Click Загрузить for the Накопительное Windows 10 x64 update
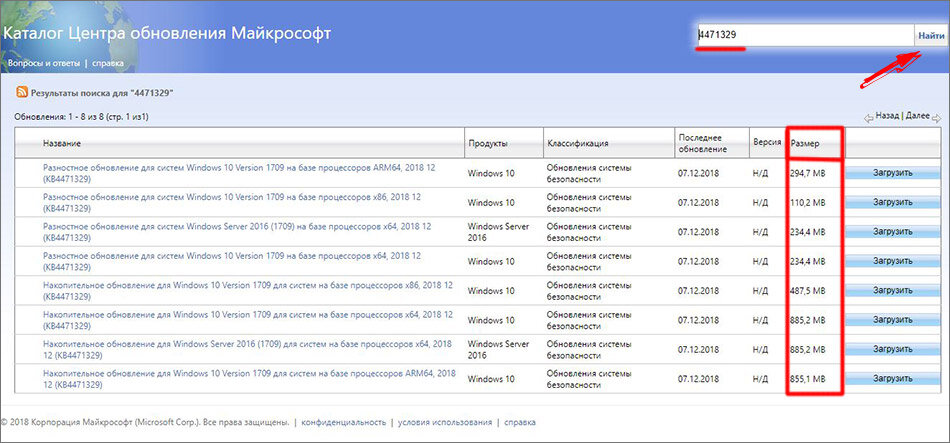950x443 pixels. click(892, 320)
